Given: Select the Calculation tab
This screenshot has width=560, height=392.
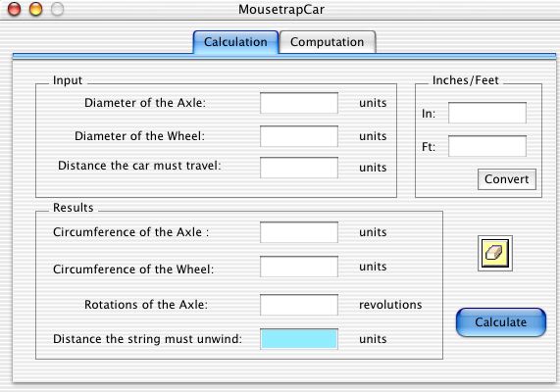Looking at the screenshot, I should [235, 42].
